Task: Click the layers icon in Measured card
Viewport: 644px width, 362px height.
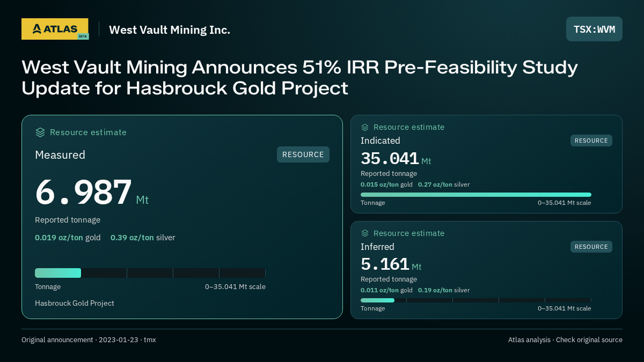Action: (40, 132)
